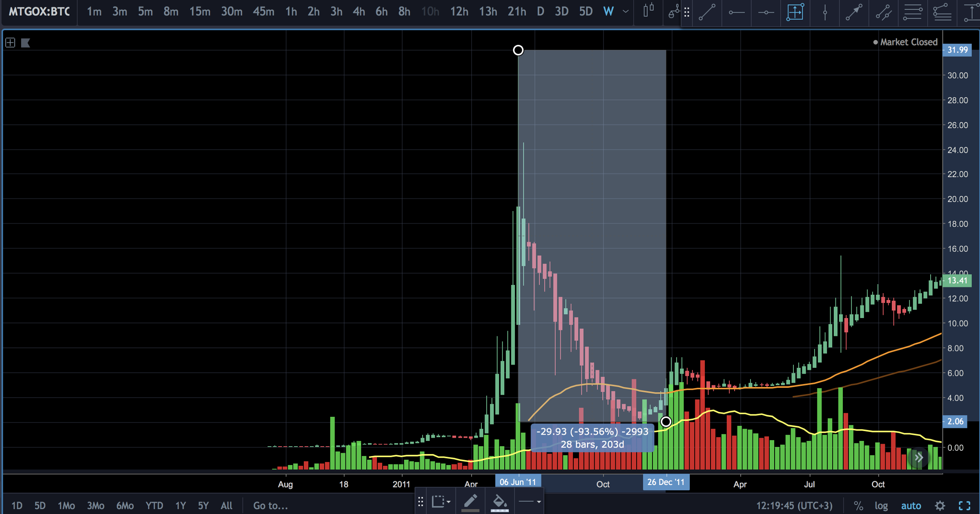Open the Compare symbols scale icon
This screenshot has width=980, height=514.
673,12
